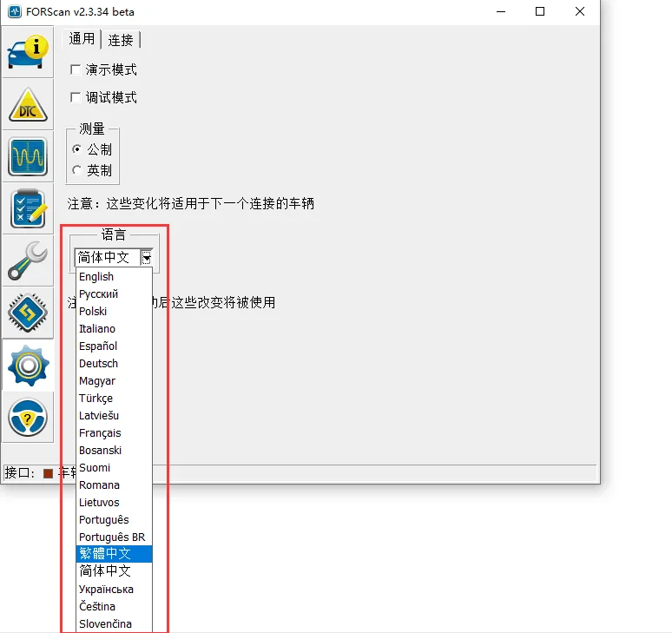Choose Romana from language list
This screenshot has height=633, width=672.
pos(114,485)
